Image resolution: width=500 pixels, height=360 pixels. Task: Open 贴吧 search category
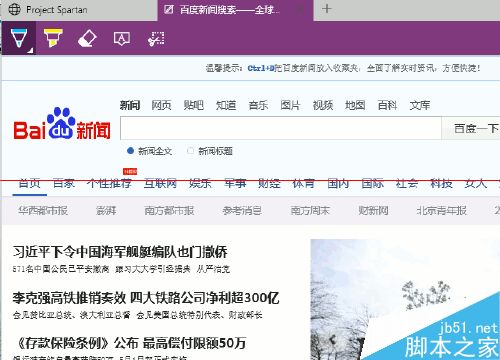pyautogui.click(x=194, y=105)
